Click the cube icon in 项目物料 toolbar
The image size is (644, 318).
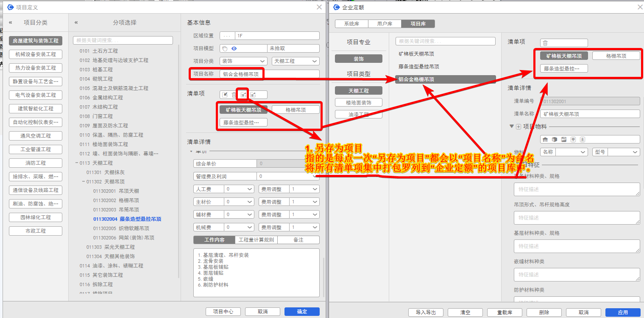click(555, 139)
